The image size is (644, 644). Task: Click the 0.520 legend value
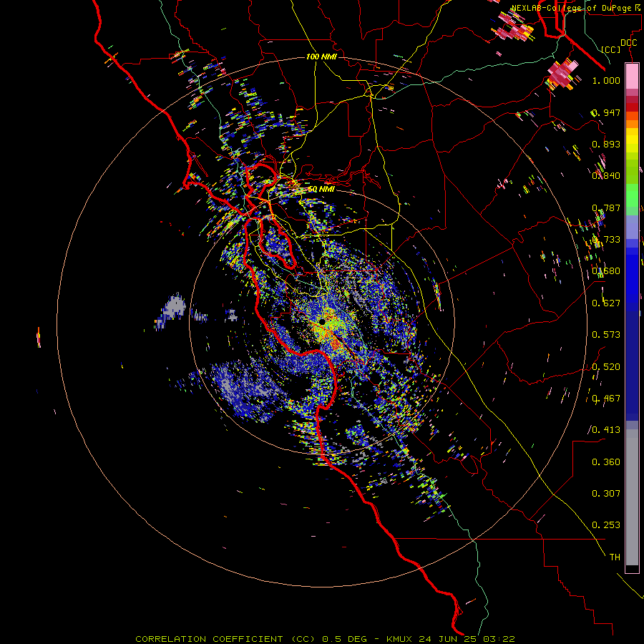pos(606,367)
